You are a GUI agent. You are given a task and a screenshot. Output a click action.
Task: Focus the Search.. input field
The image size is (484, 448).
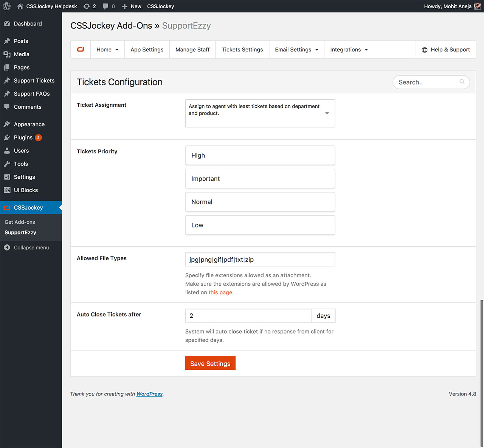431,82
